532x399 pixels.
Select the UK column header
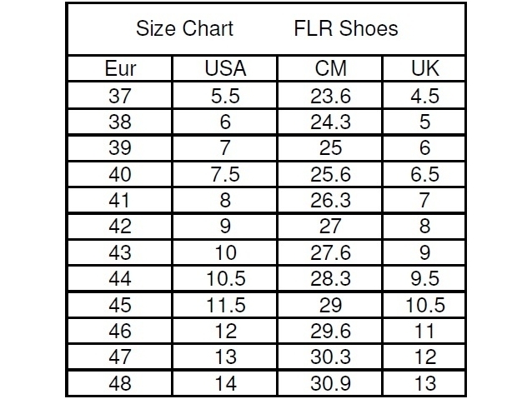[x=424, y=68]
